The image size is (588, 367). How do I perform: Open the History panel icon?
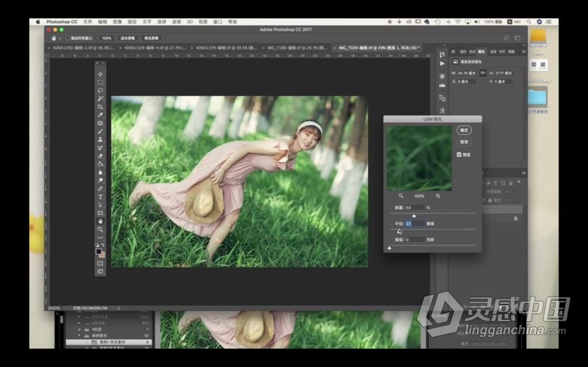[x=442, y=55]
